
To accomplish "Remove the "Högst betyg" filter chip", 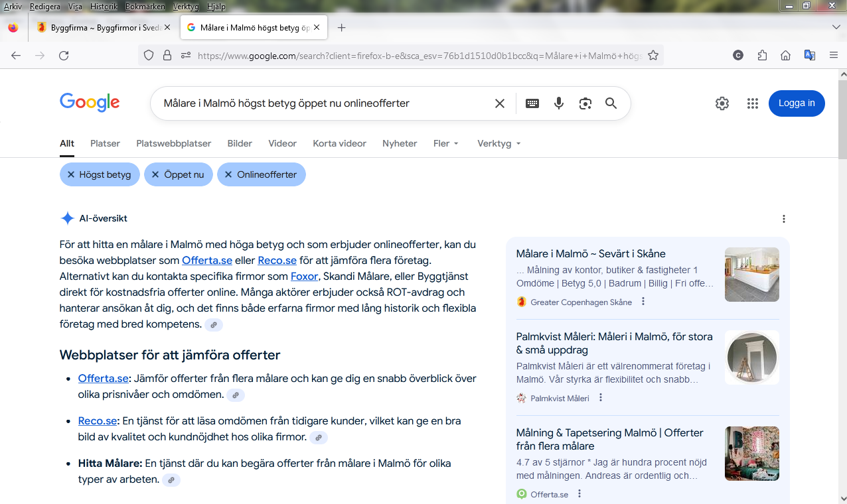I will (71, 175).
